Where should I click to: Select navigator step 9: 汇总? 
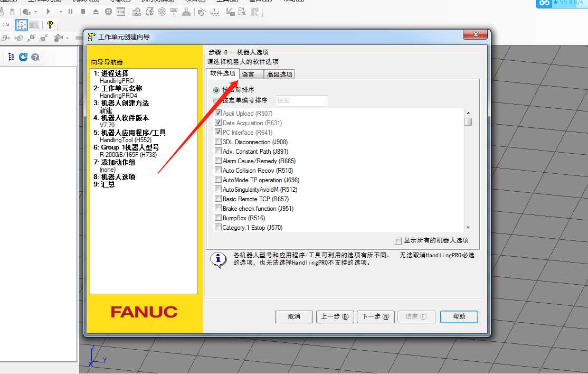pos(104,184)
